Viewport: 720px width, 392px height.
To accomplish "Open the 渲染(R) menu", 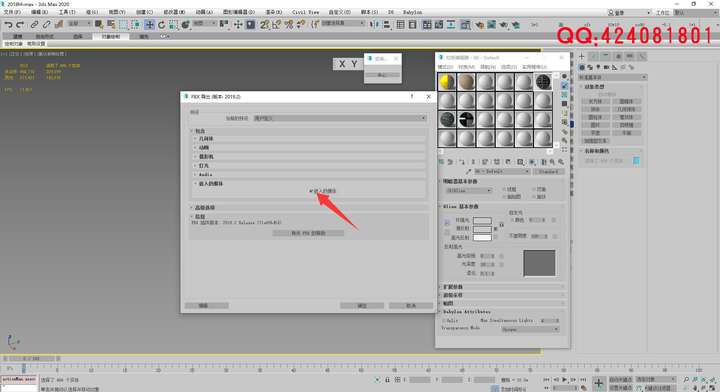I will tap(274, 12).
